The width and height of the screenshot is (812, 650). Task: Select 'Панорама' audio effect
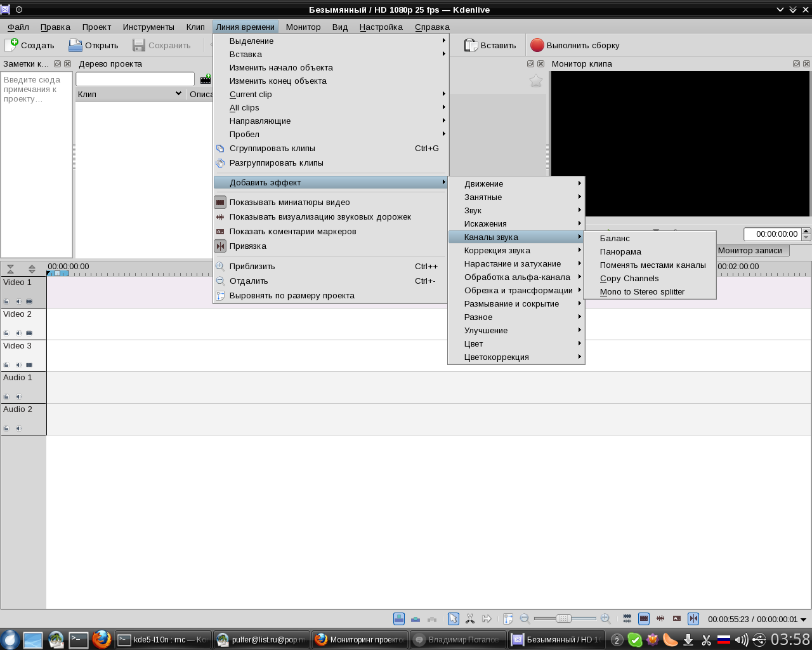click(650, 252)
